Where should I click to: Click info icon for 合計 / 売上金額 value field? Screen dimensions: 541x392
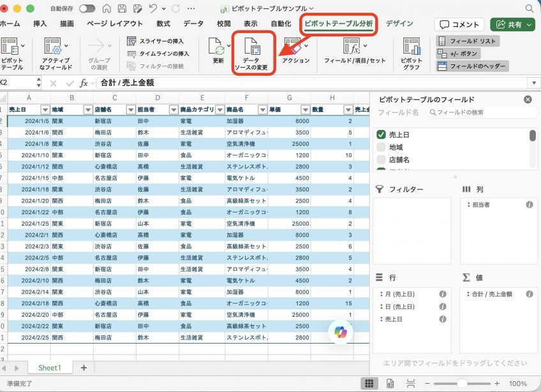pyautogui.click(x=530, y=294)
